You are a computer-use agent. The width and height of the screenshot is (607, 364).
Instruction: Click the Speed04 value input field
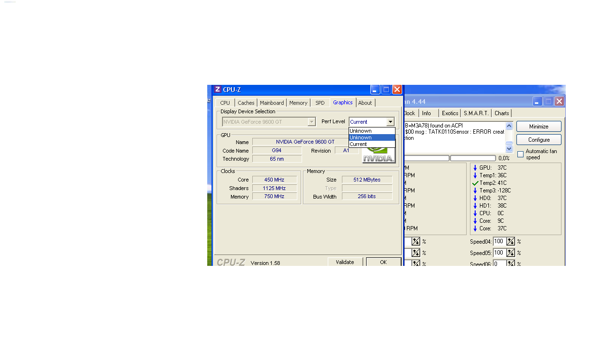point(500,241)
